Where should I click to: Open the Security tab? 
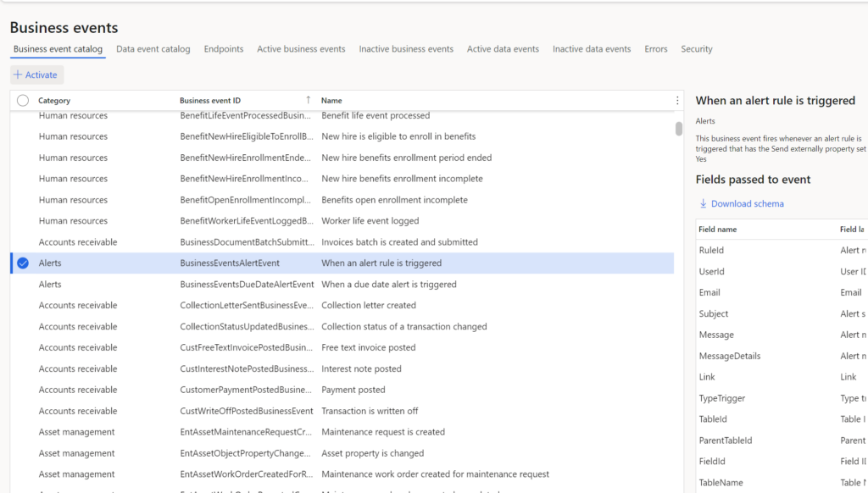coord(696,48)
